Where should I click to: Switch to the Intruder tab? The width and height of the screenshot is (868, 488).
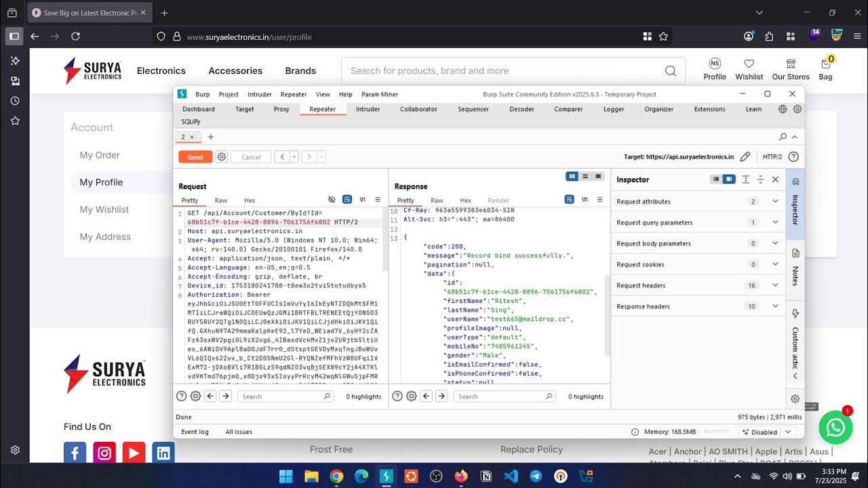368,109
